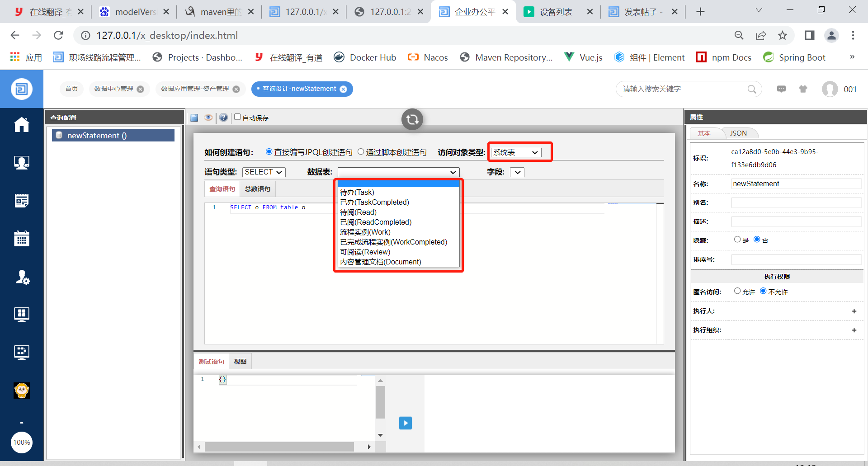868x466 pixels.
Task: Click the 别名 input field
Action: click(796, 202)
